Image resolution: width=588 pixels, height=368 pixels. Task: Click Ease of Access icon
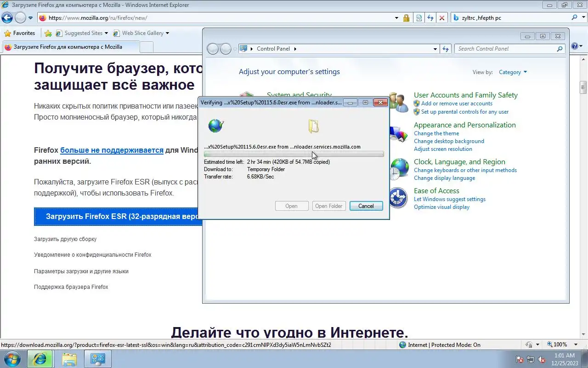[398, 198]
